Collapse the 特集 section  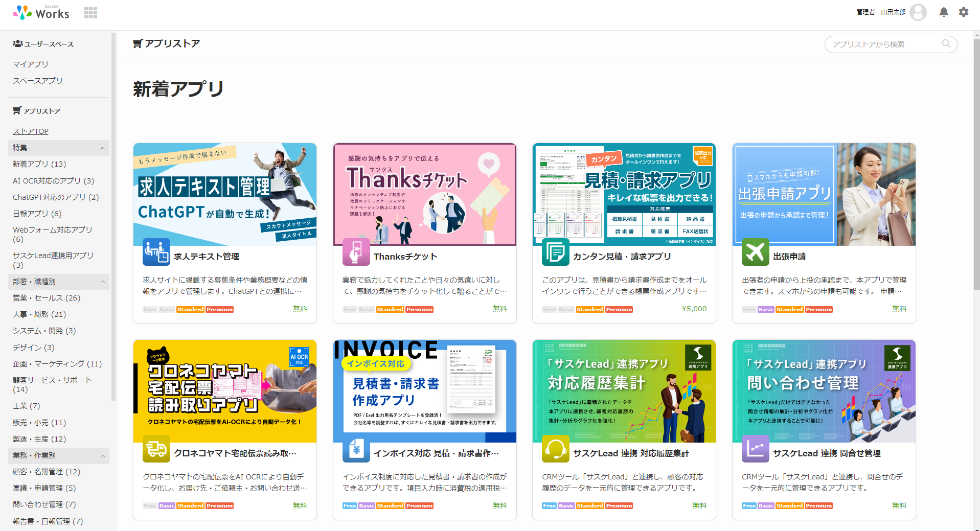[x=59, y=148]
